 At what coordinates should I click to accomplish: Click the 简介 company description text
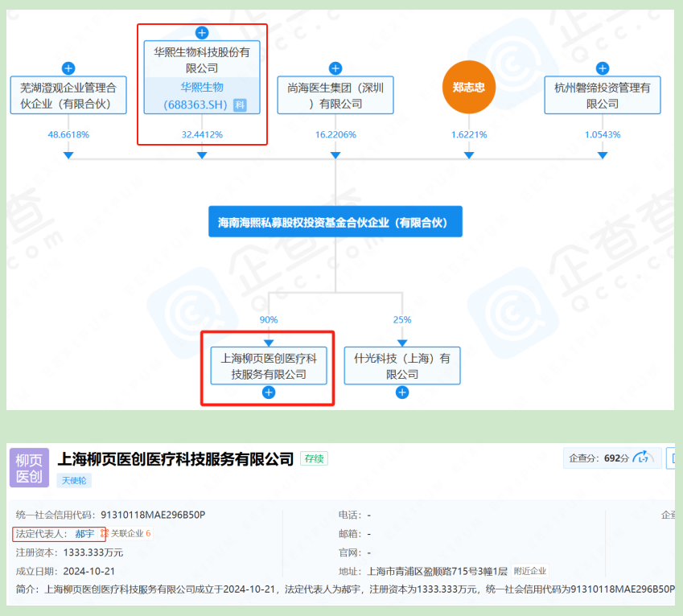[x=345, y=589]
